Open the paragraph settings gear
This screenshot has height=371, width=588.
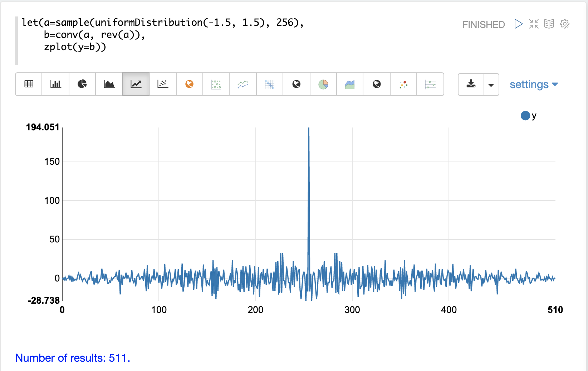click(564, 24)
